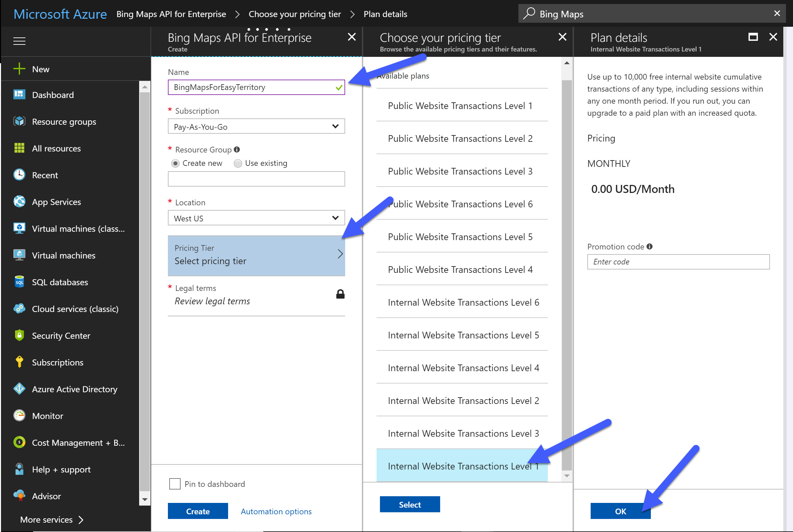Click Choose your pricing tier breadcrumb

(x=295, y=14)
